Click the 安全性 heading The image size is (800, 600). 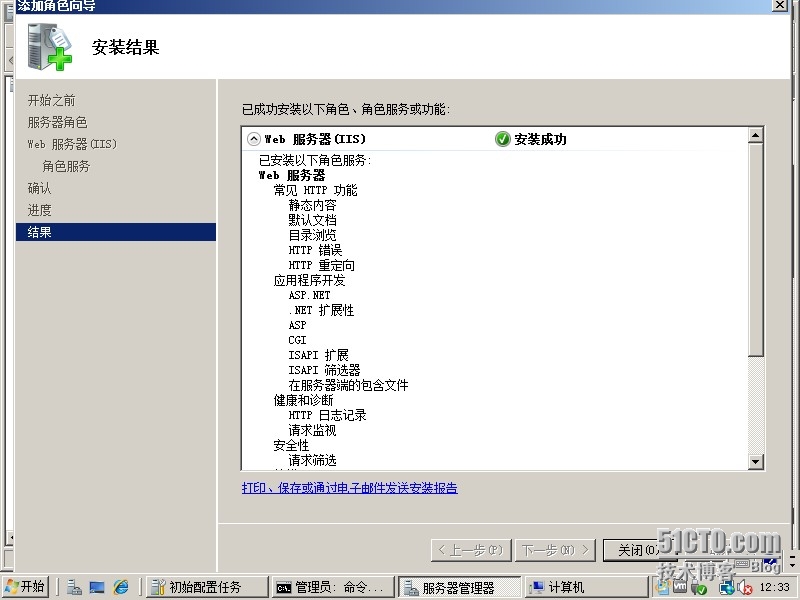pos(291,445)
